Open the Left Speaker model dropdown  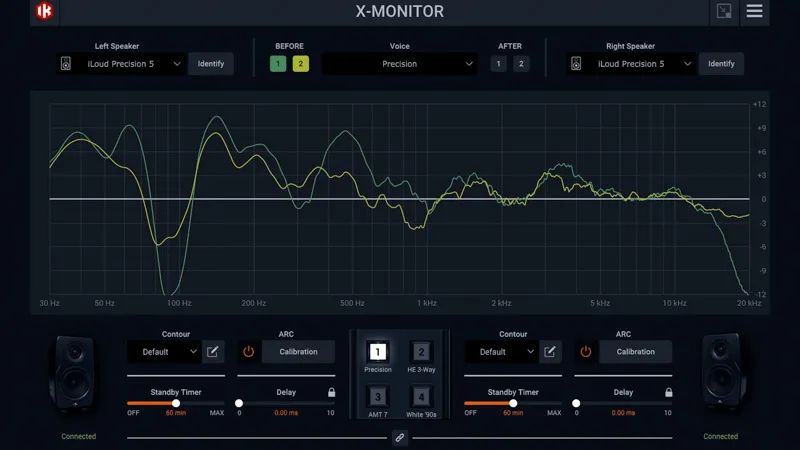[120, 64]
